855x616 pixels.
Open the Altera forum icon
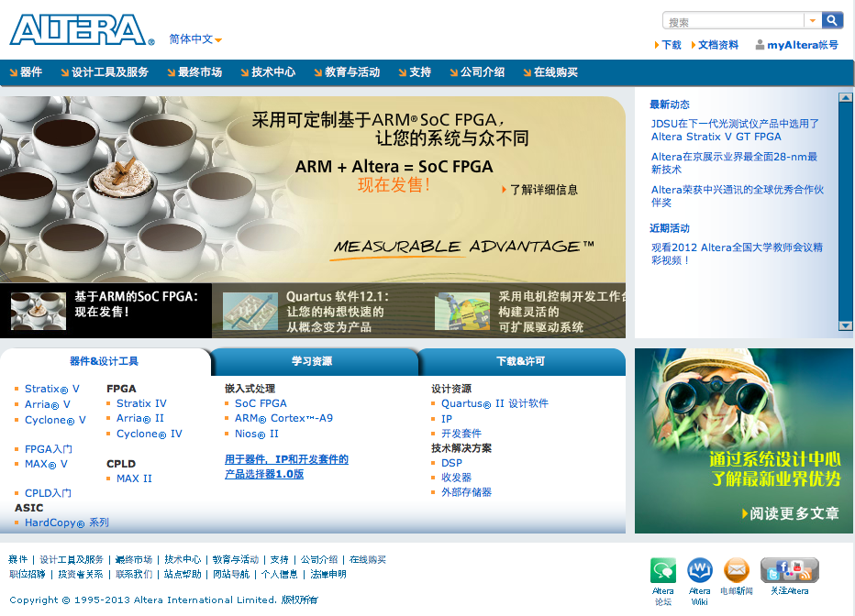pyautogui.click(x=663, y=570)
